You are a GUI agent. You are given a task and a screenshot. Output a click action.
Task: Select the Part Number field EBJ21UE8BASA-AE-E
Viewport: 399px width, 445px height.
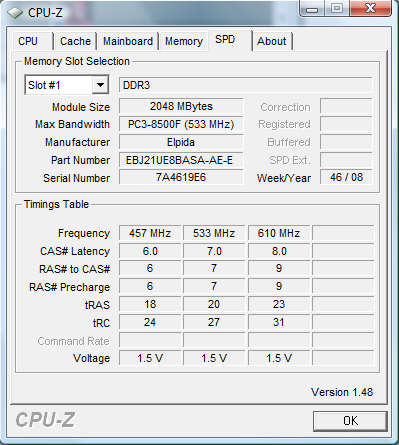click(x=181, y=160)
